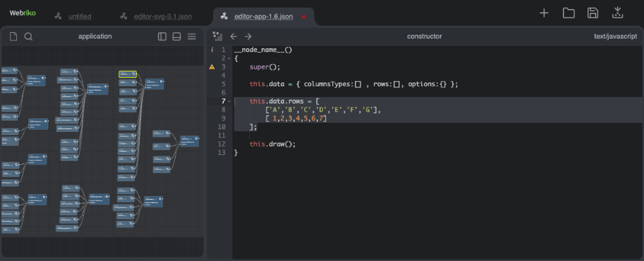The image size is (644, 261).
Task: Add a new file with the plus icon
Action: [x=544, y=13]
